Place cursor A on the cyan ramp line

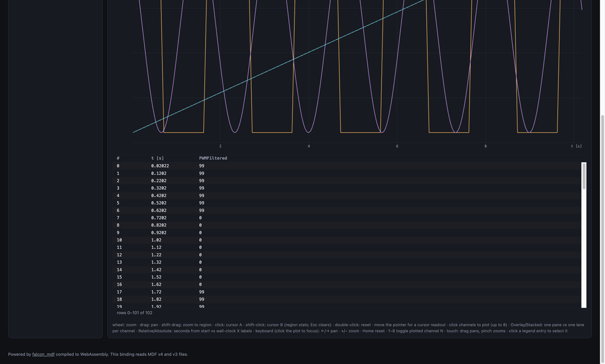coord(294,59)
